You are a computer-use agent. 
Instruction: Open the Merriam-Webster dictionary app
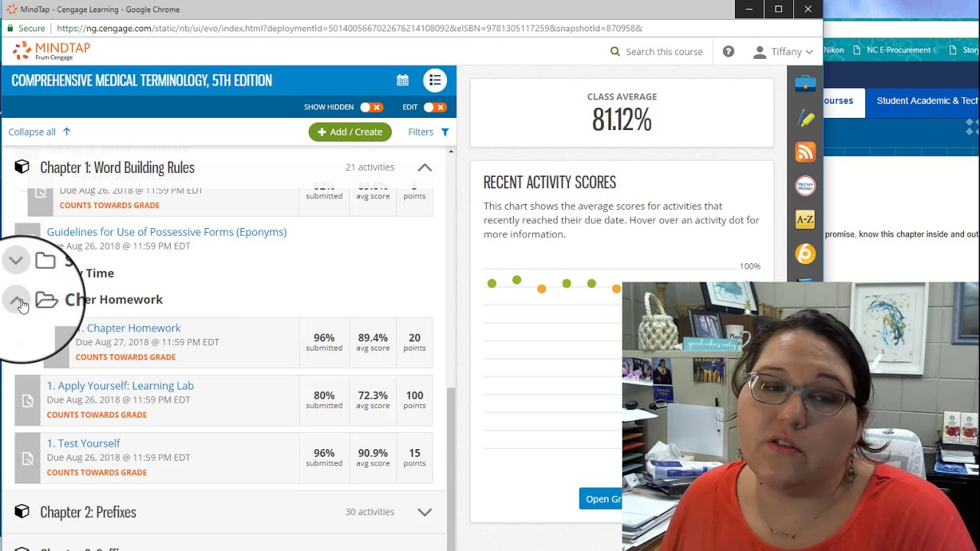(x=805, y=185)
